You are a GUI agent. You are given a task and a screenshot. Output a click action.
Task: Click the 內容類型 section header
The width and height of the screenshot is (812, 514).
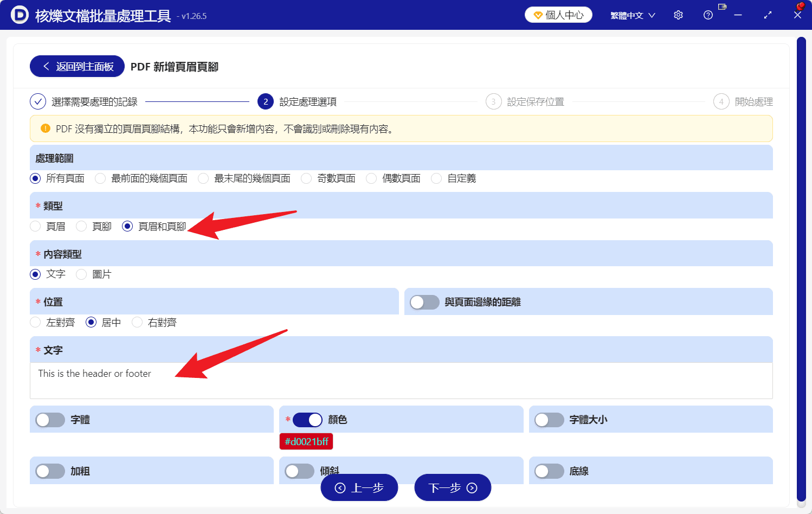[401, 254]
